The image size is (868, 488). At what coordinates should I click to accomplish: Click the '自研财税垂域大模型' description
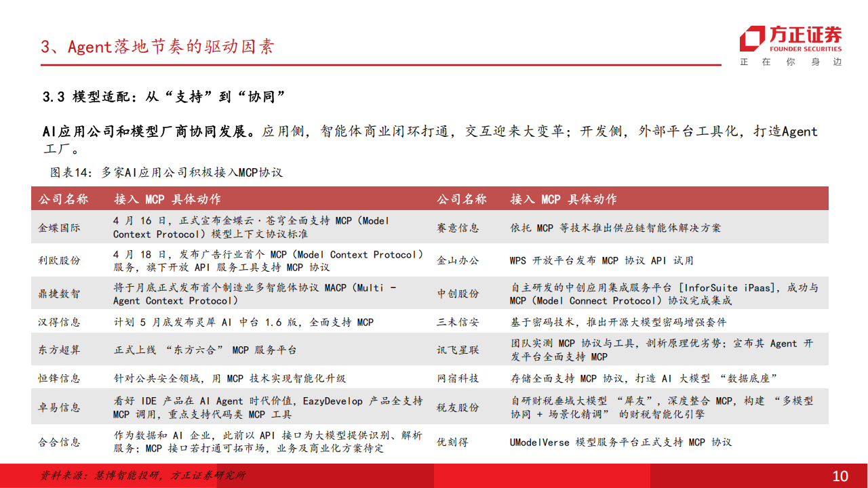point(662,407)
